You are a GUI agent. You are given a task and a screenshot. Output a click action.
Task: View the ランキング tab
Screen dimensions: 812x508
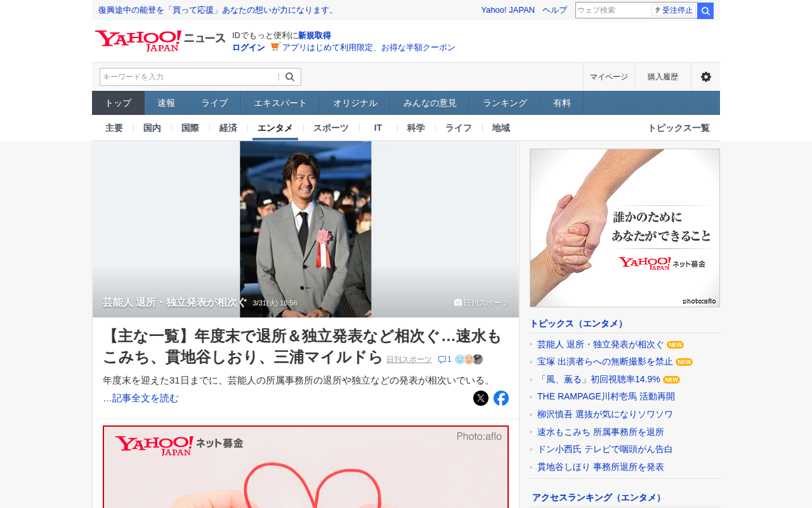coord(505,103)
